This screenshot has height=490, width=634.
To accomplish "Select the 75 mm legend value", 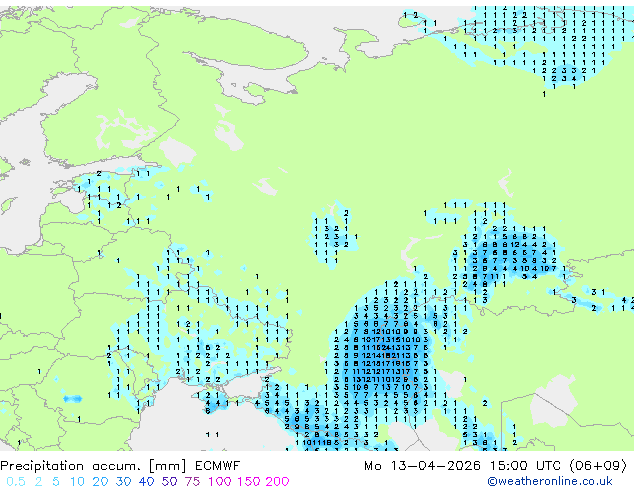I will 192,482.
